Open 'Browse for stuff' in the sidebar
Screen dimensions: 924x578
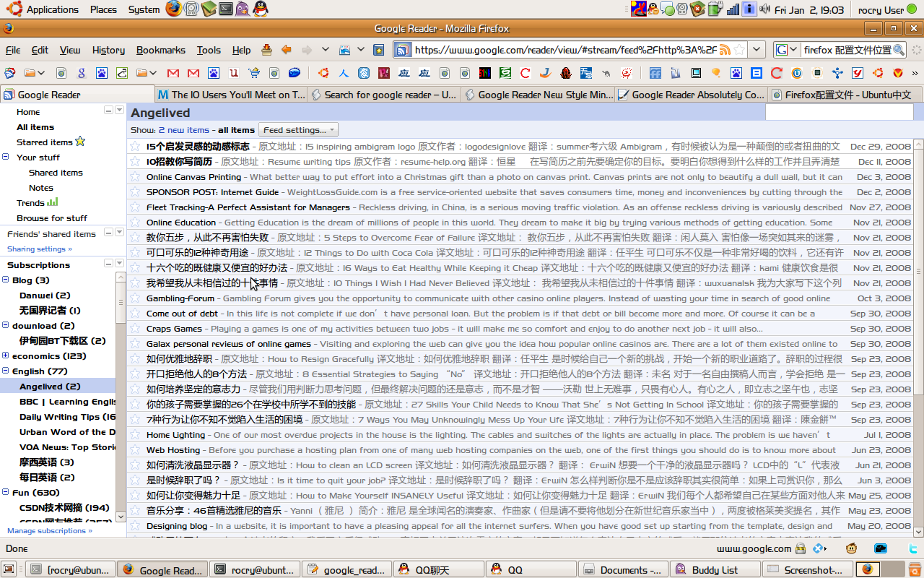(52, 217)
